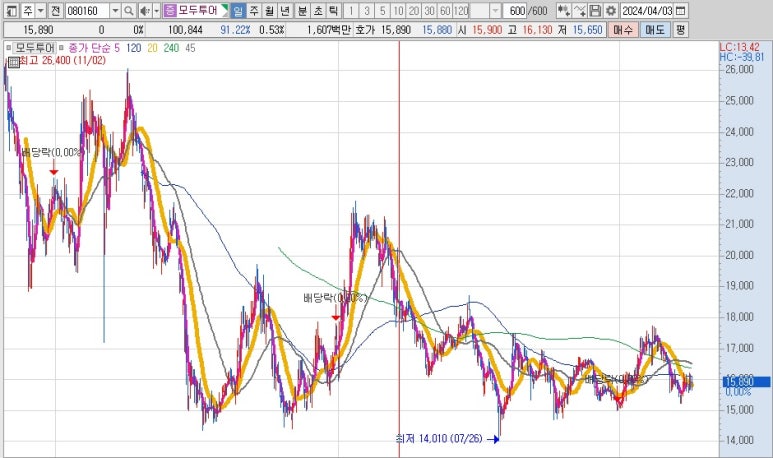773x458 pixels.
Task: Switch to the 틱 tick chart
Action: (x=334, y=10)
